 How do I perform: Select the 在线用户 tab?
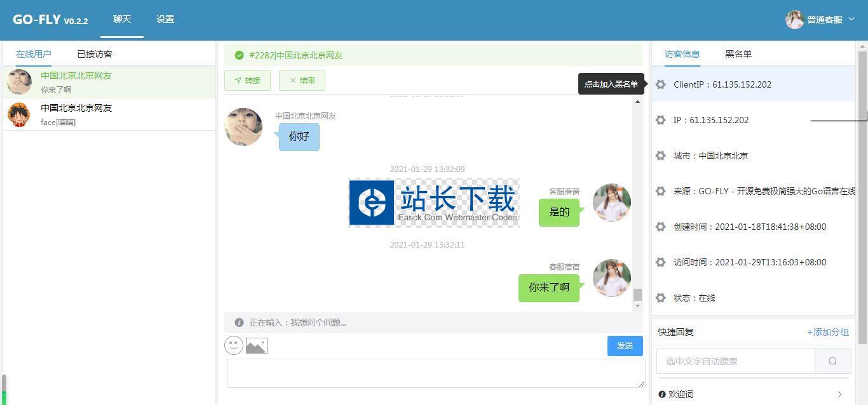tap(34, 54)
